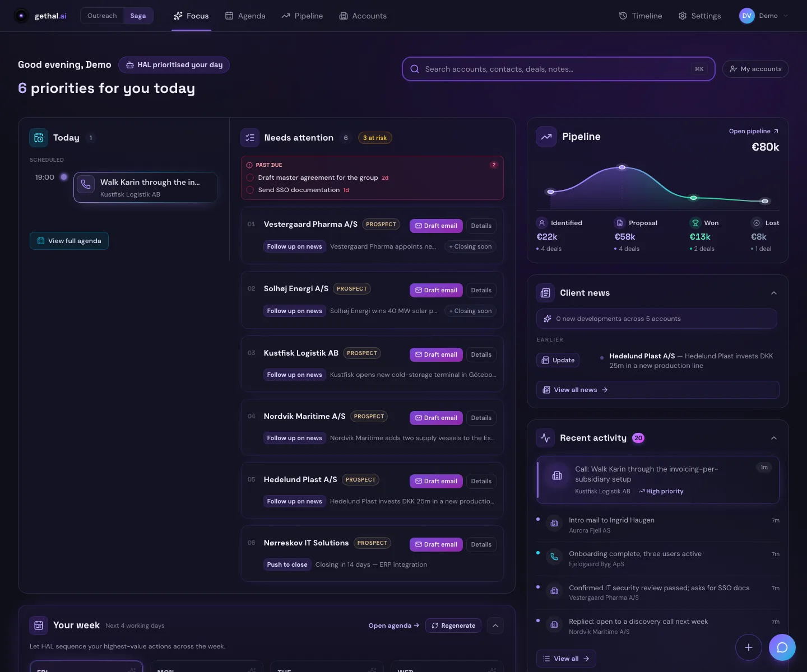This screenshot has height=672, width=807.
Task: Regenerate the weekly plan
Action: (x=453, y=626)
